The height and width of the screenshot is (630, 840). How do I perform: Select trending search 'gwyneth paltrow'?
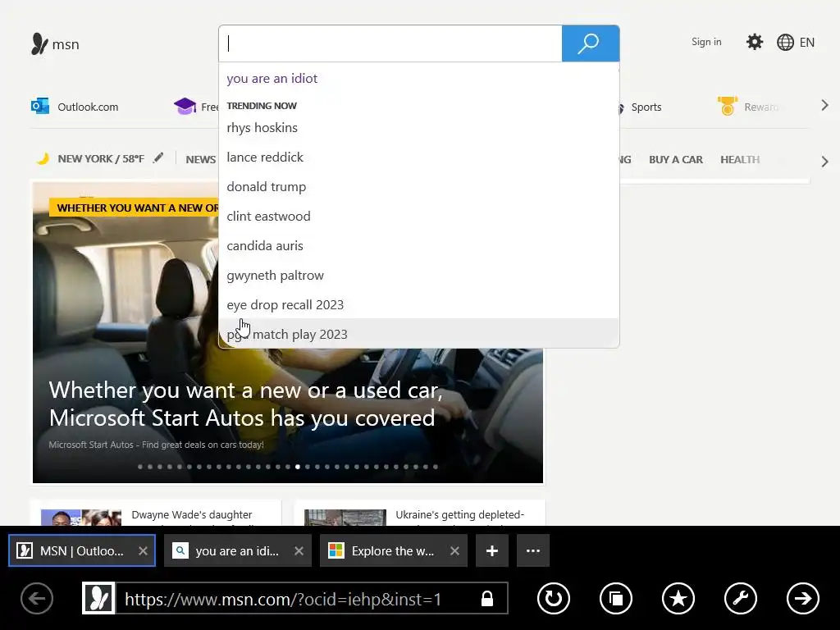tap(419, 275)
